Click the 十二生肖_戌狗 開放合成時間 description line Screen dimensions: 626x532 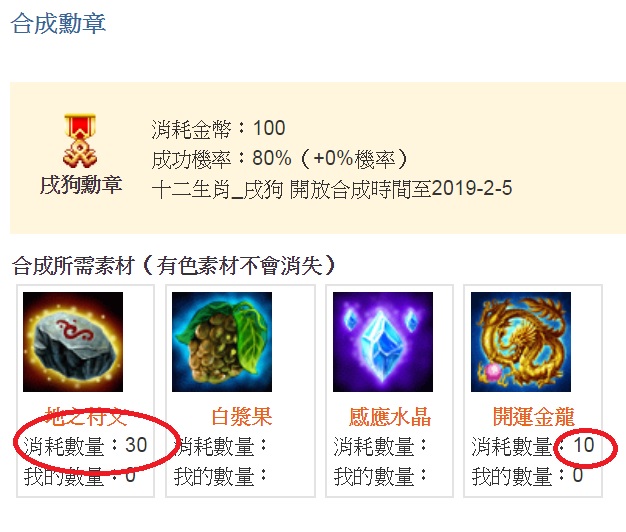coord(332,189)
